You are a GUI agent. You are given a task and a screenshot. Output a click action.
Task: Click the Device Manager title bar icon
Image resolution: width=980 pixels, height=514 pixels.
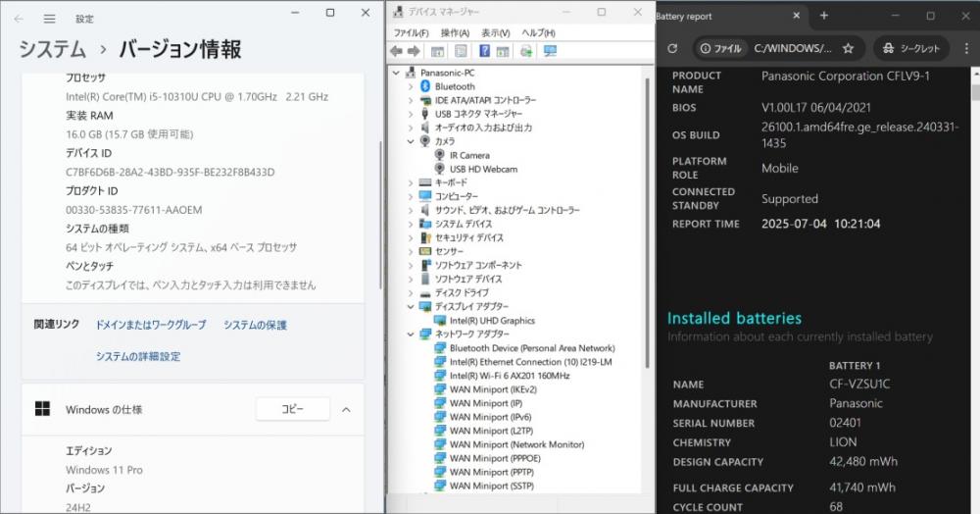398,12
